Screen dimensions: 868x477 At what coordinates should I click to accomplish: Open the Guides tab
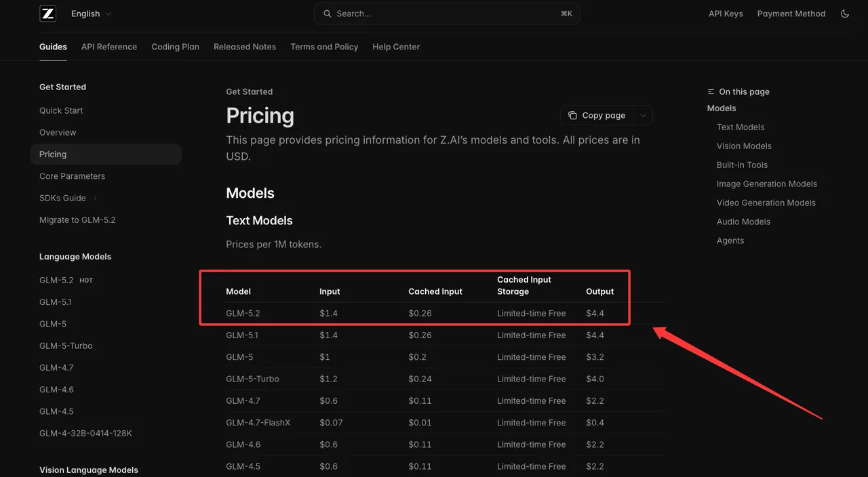53,47
